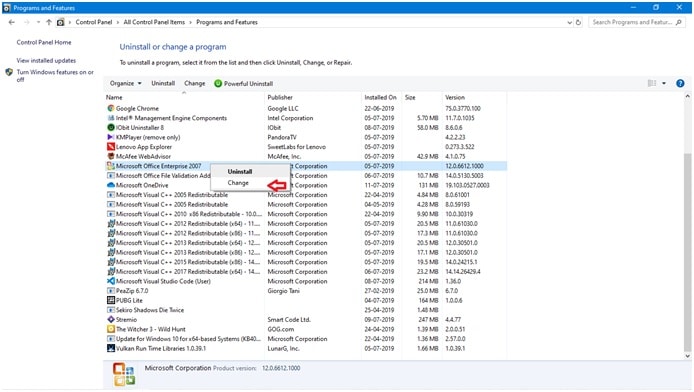Image resolution: width=694 pixels, height=392 pixels.
Task: Click publisher LunarG, Inc.
Action: [283, 348]
